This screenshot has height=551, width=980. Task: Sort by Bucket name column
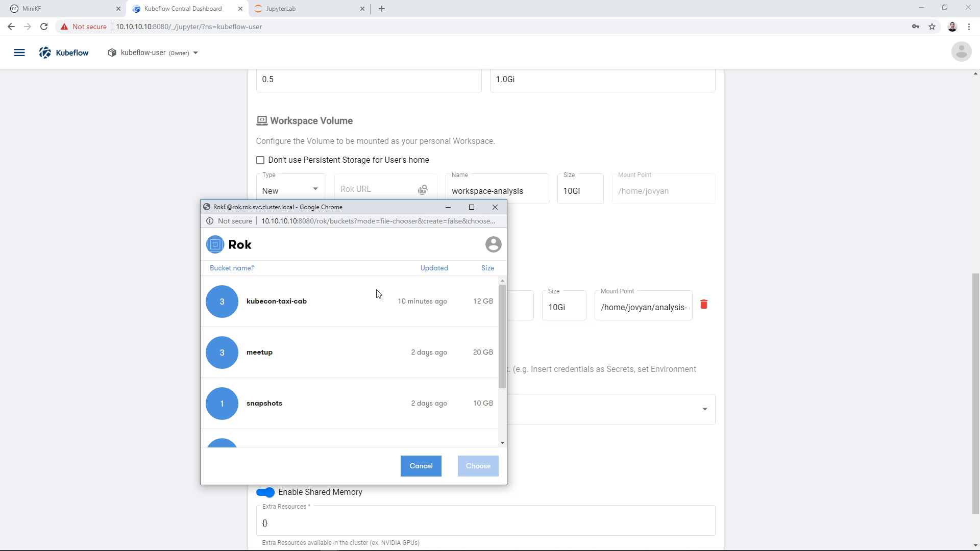tap(232, 268)
